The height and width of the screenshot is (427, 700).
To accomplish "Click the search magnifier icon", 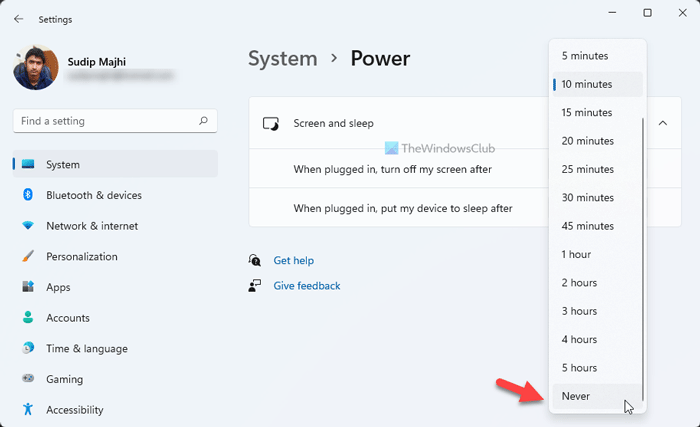I will [203, 121].
